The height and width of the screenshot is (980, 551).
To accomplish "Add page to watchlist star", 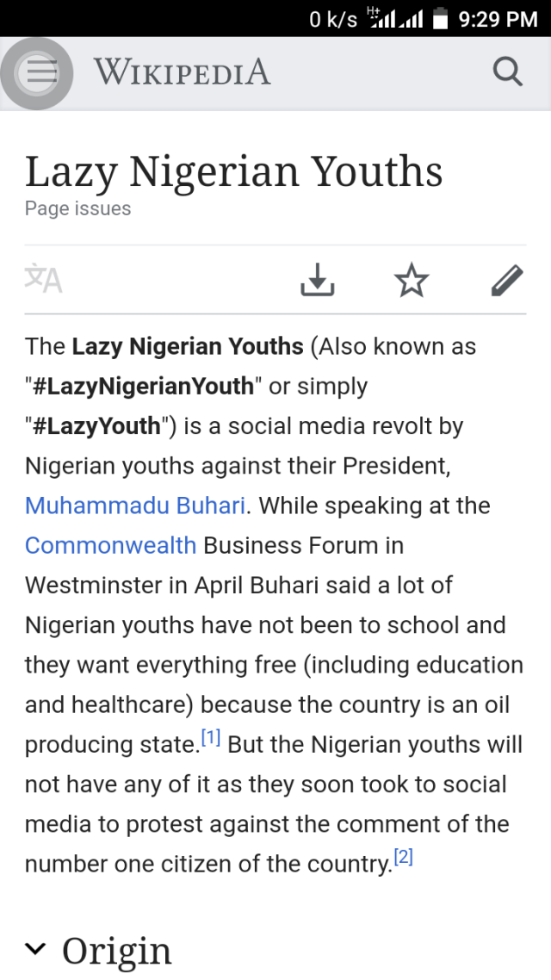I will [412, 280].
